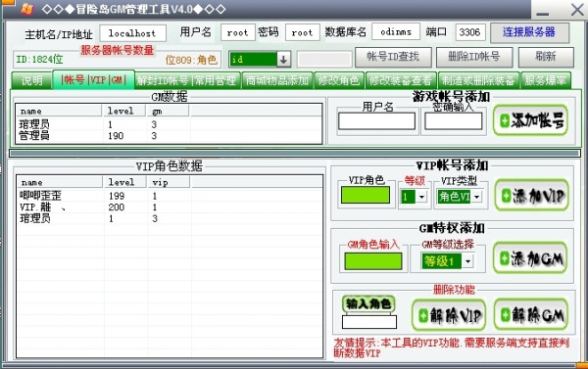The width and height of the screenshot is (588, 369).
Task: Open the VIP 等级 dropdown
Action: [x=421, y=197]
